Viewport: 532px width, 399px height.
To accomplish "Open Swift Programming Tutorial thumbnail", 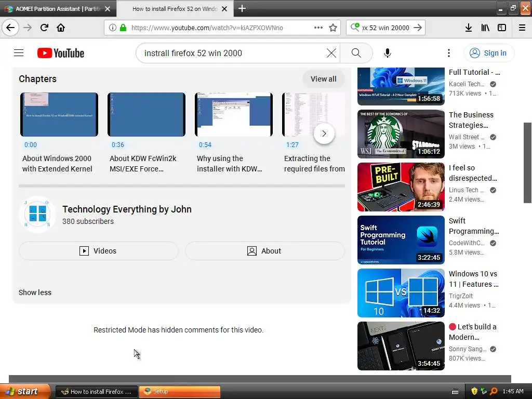I will (401, 240).
